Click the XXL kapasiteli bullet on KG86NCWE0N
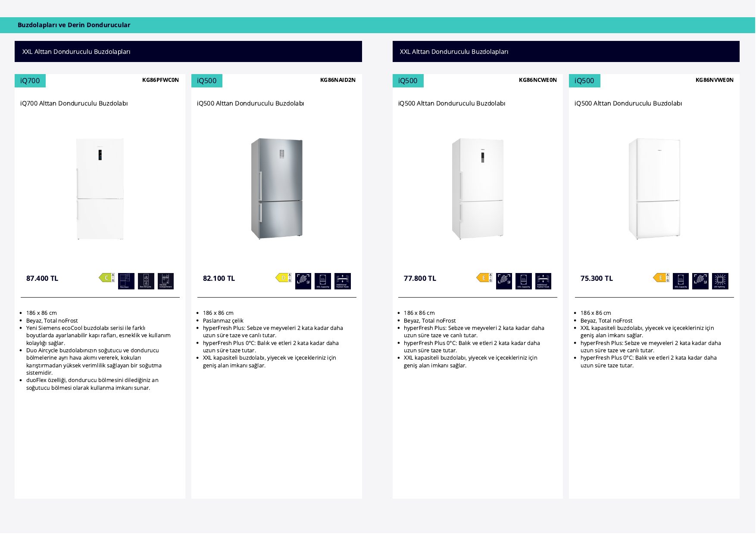Viewport: 756px width, 534px height. (471, 362)
